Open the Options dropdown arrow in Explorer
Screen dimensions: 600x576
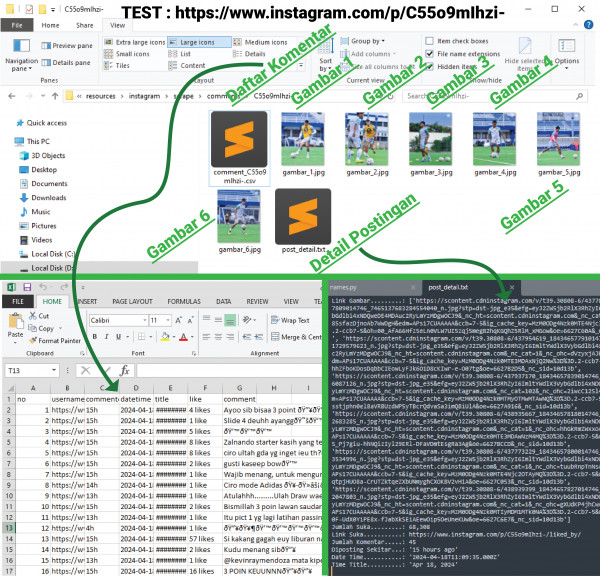tap(567, 69)
